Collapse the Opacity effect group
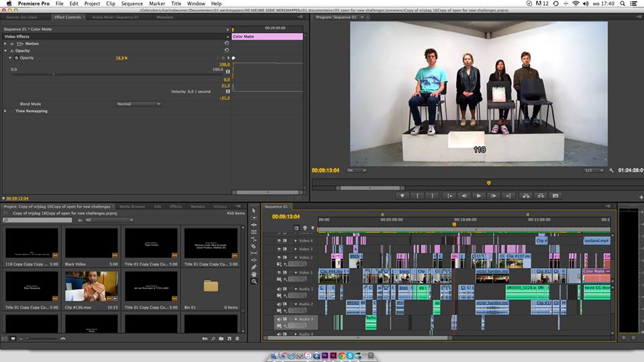The width and height of the screenshot is (644, 362). 5,50
